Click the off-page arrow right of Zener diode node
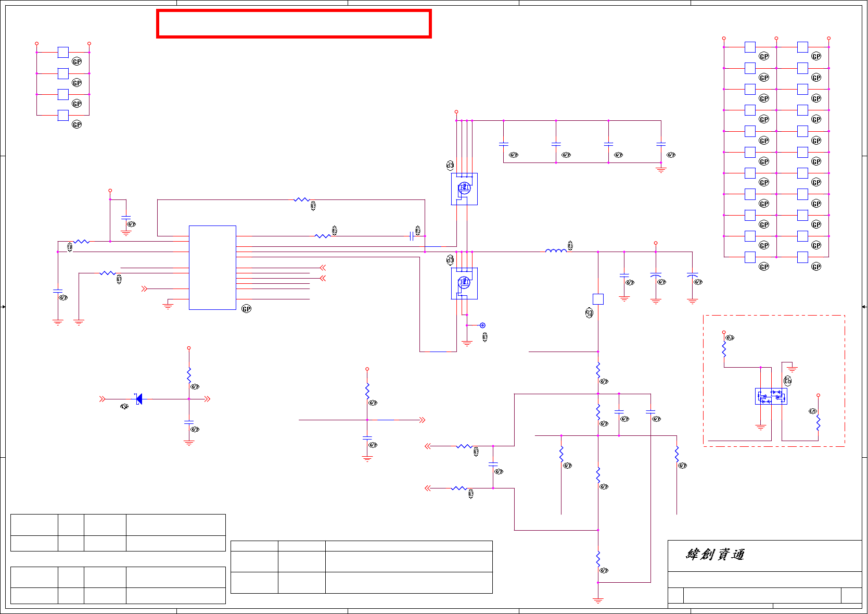 [207, 399]
